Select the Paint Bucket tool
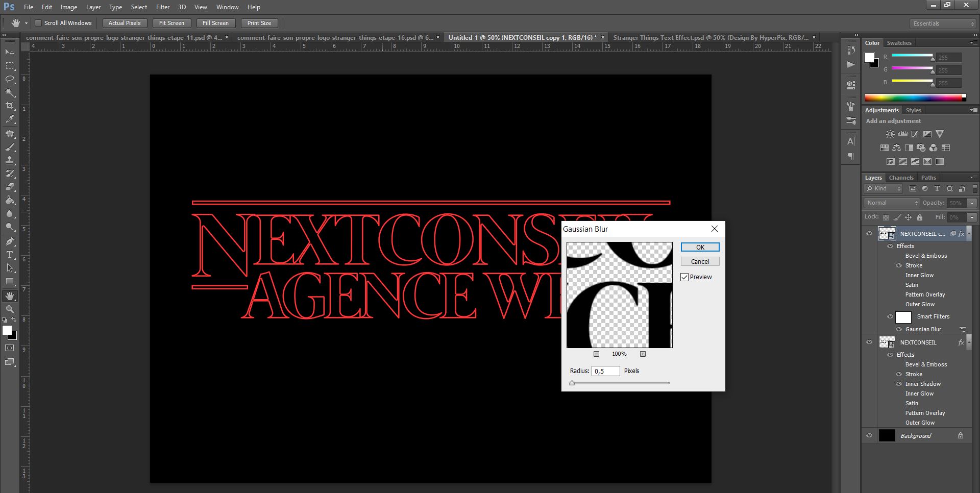The height and width of the screenshot is (493, 980). point(10,200)
